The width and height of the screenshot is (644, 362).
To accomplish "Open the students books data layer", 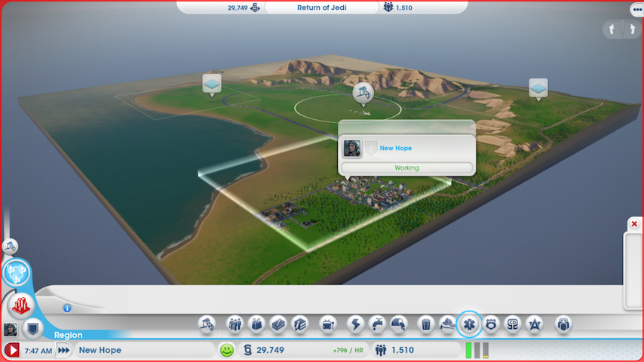I will (x=300, y=324).
